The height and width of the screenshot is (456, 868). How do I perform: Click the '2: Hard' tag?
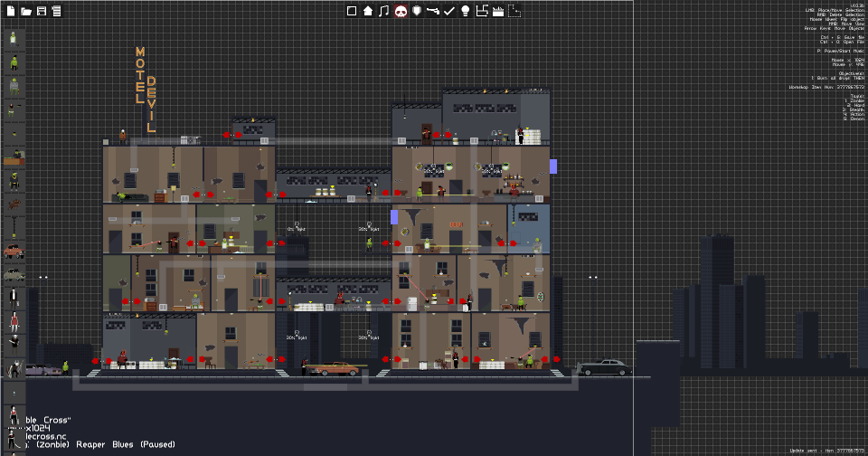tap(855, 105)
